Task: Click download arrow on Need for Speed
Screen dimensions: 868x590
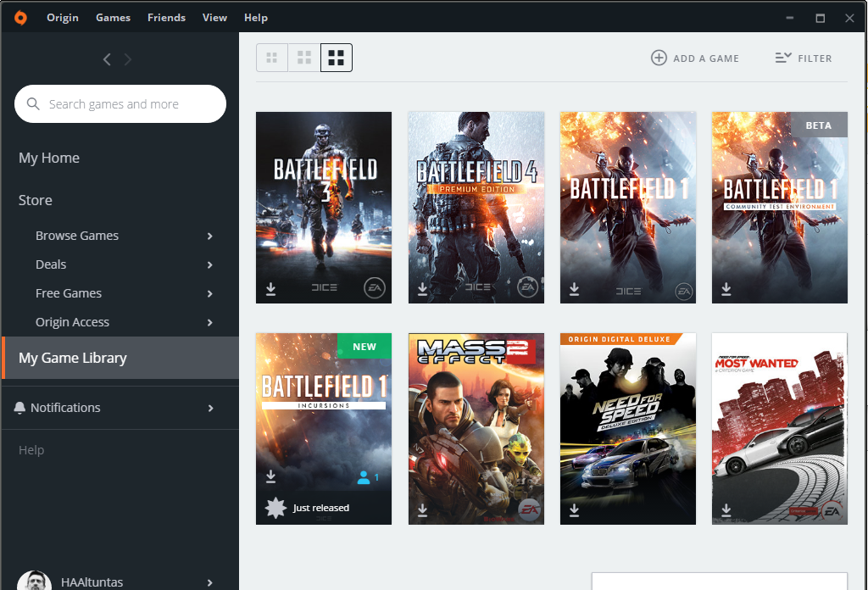Action: click(574, 510)
